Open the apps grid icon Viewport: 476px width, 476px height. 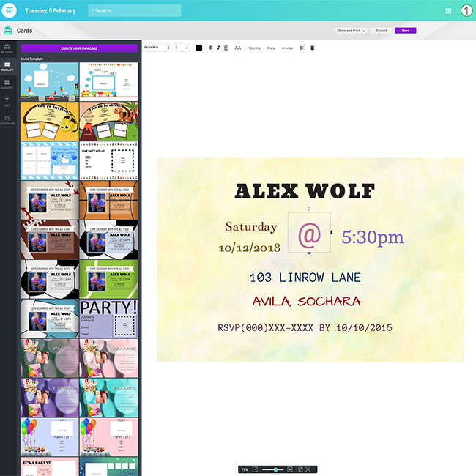tap(448, 11)
